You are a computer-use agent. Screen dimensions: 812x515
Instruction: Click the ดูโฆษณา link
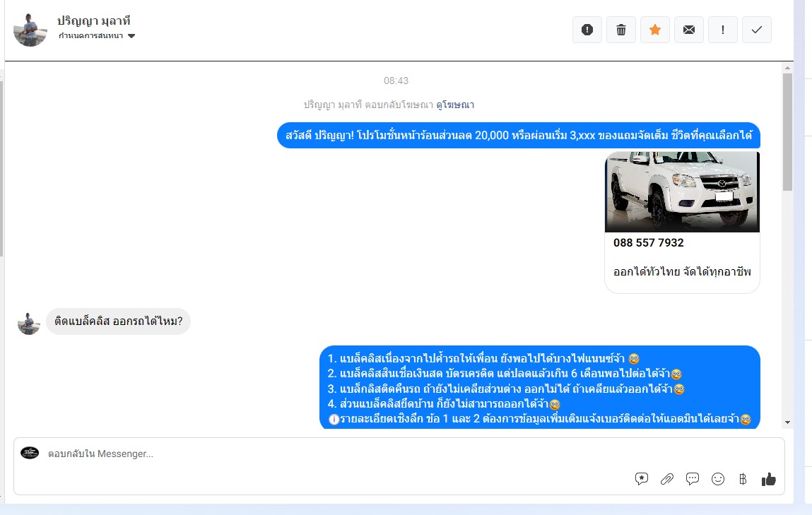click(455, 105)
